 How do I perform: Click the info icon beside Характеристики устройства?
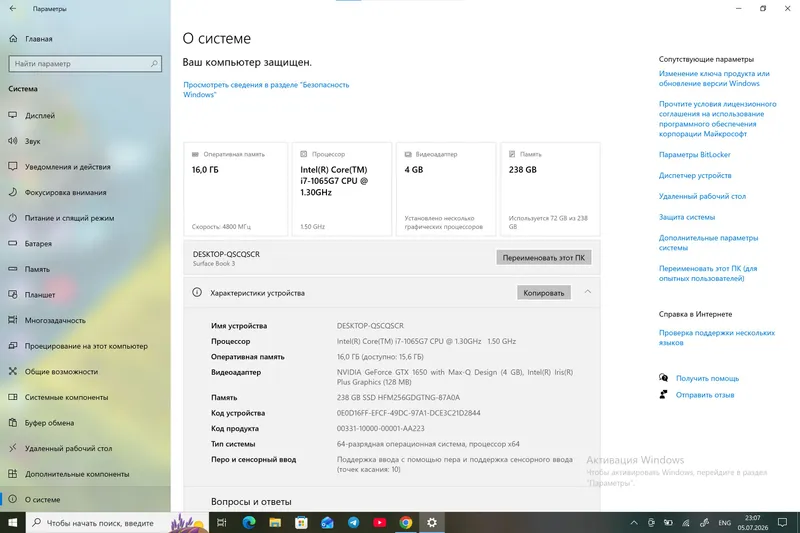point(197,292)
